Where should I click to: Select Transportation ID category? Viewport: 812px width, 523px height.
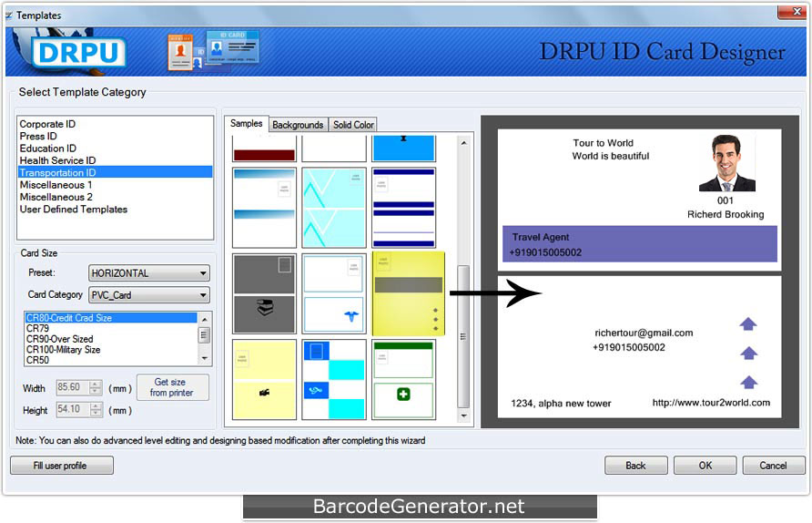pos(115,172)
